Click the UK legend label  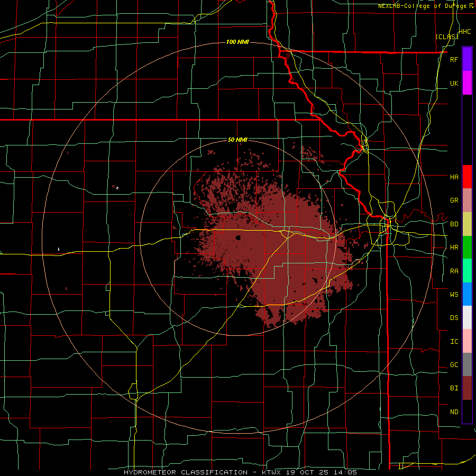point(454,83)
